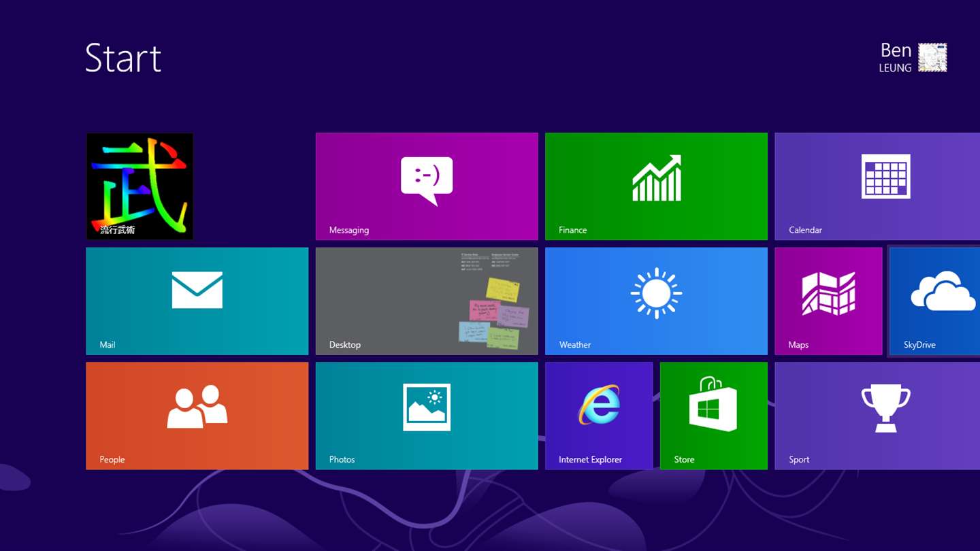Click the user account avatar picture
The height and width of the screenshot is (551, 980).
[932, 57]
